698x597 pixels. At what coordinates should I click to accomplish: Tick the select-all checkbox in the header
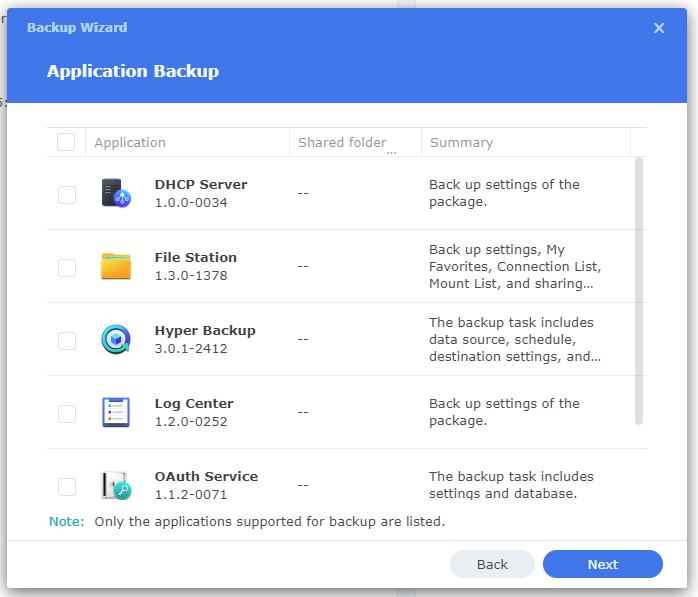click(x=66, y=142)
